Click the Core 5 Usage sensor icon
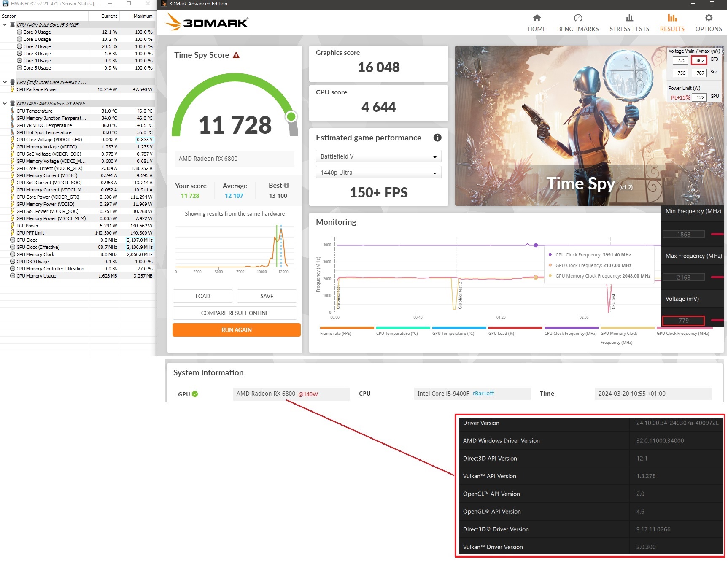Screen dimensions: 728x561 19,68
